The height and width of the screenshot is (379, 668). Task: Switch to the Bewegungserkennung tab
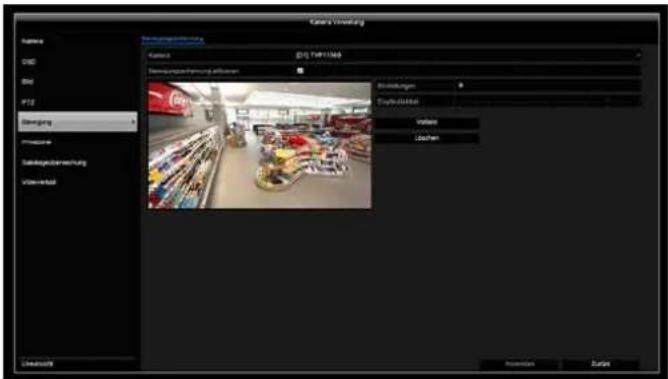tap(173, 40)
